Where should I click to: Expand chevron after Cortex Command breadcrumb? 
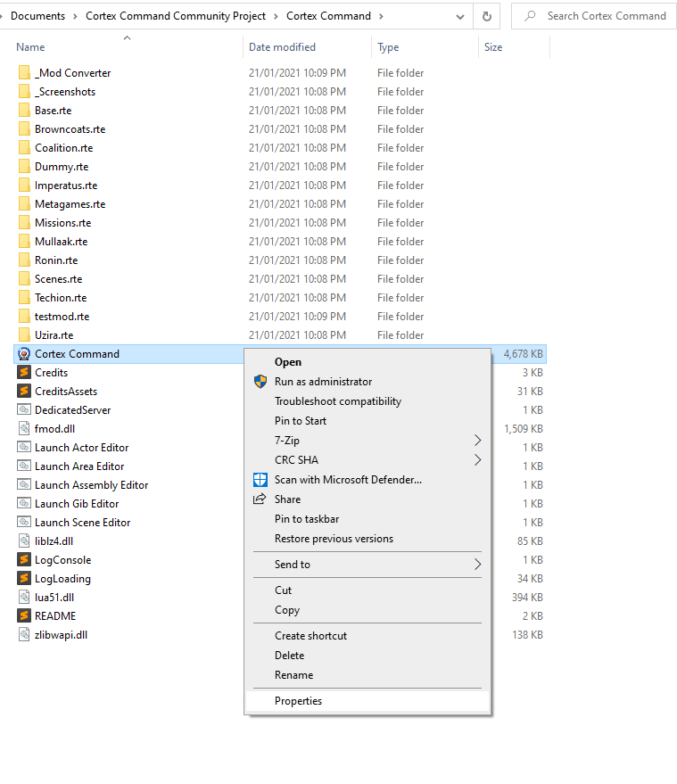tap(381, 16)
